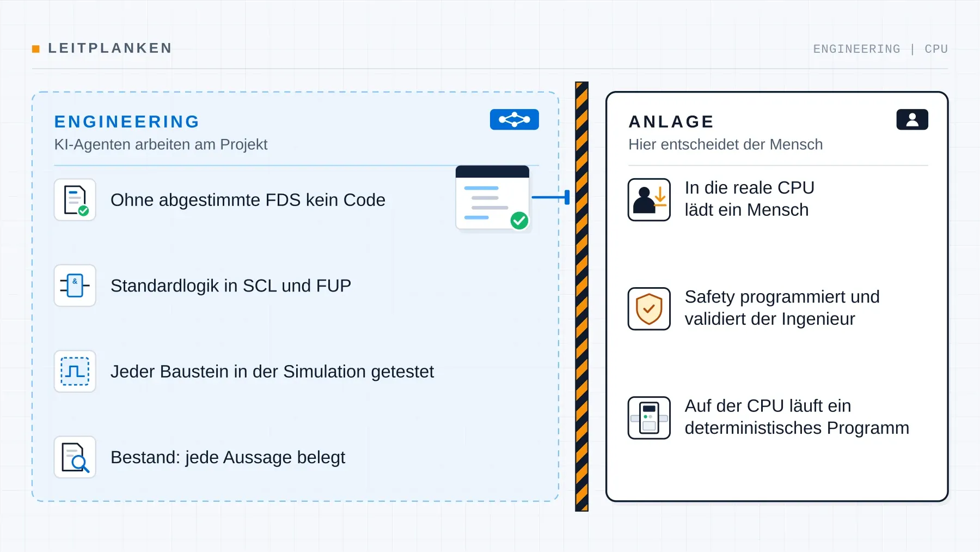Viewport: 980px width, 552px height.
Task: Click the person download icon beside 'In die reale CPU'
Action: tap(649, 199)
